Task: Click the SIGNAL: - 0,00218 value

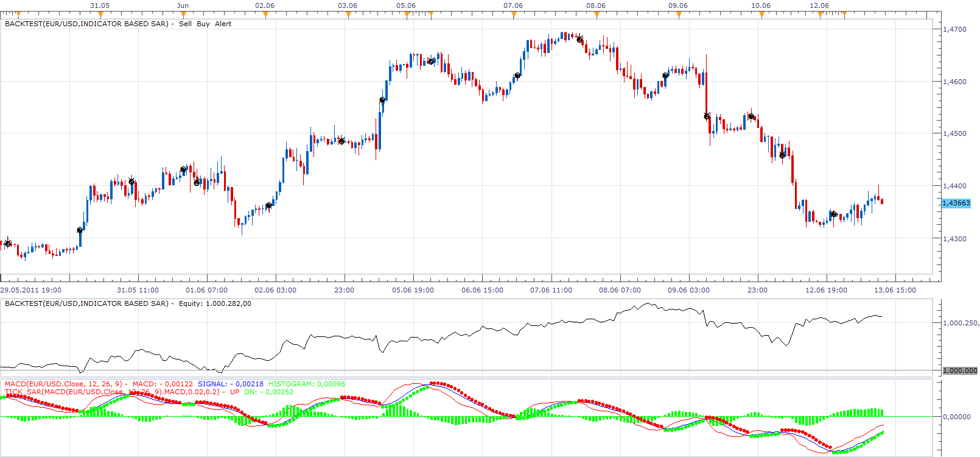Action: pyautogui.click(x=231, y=384)
